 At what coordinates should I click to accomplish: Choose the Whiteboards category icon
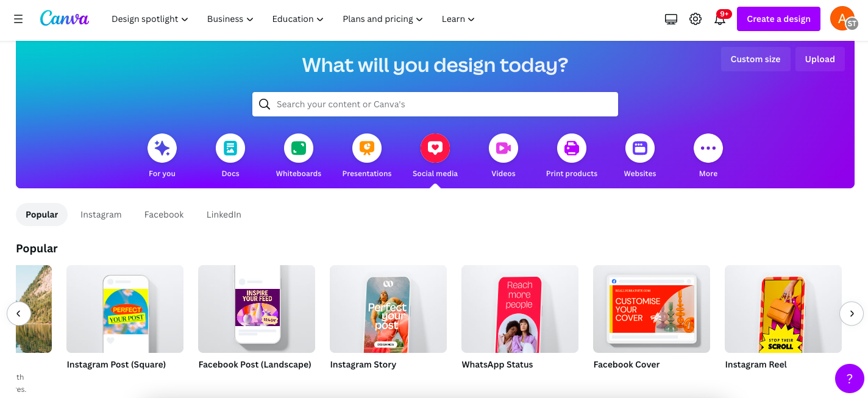click(299, 148)
